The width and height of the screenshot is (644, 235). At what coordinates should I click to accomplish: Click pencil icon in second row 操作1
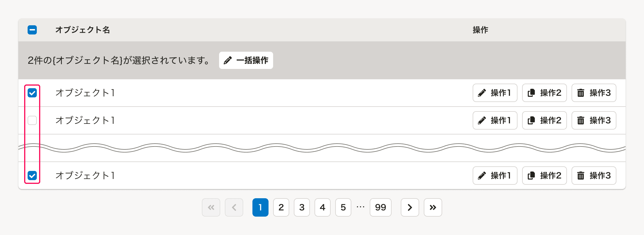[482, 120]
